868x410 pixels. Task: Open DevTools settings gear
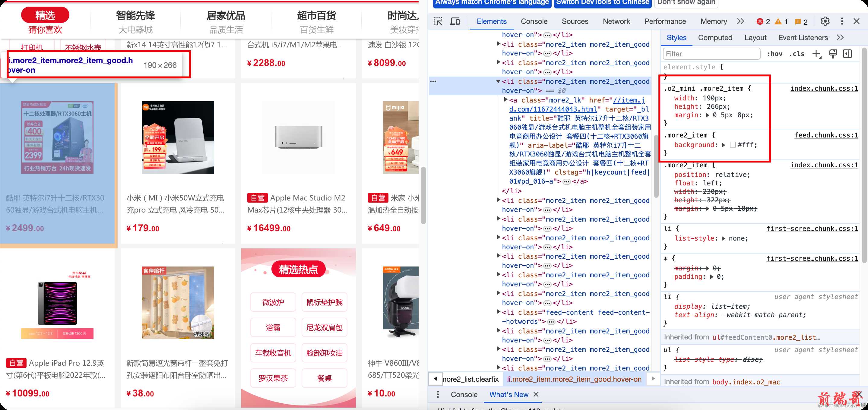click(825, 22)
